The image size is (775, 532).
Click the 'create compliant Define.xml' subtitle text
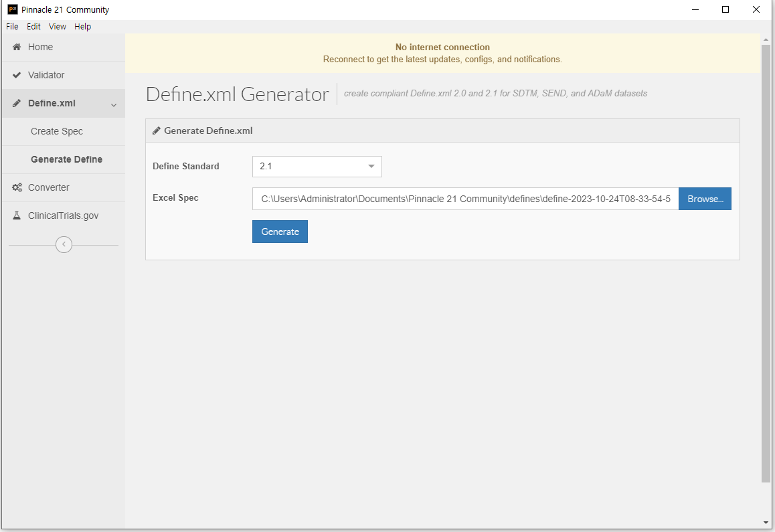(x=495, y=94)
